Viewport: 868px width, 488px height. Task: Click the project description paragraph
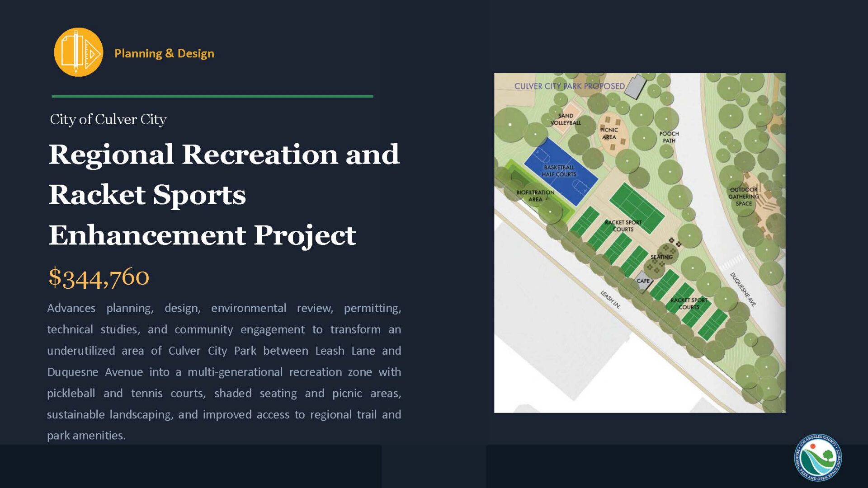224,371
